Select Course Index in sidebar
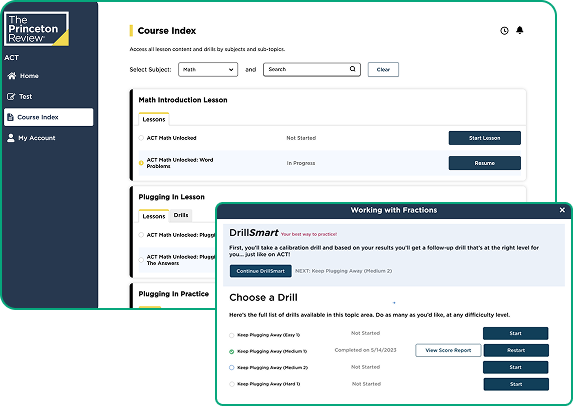The image size is (573, 406). tap(49, 117)
